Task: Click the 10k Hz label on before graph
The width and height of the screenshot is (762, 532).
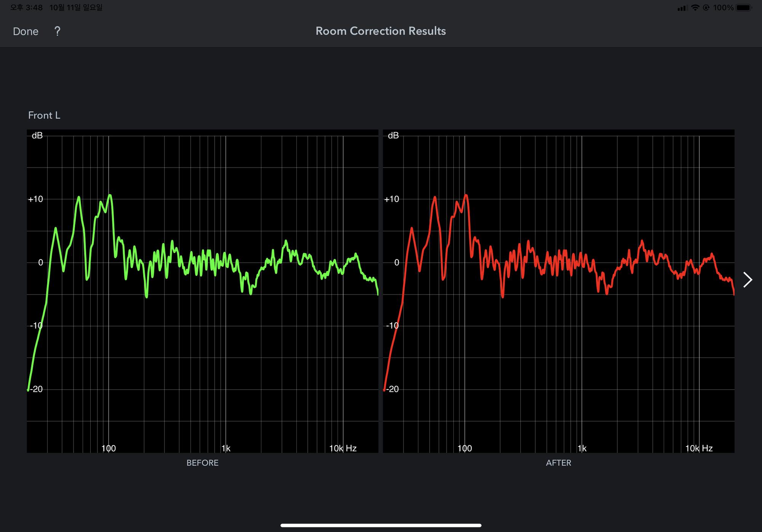Action: (x=343, y=448)
